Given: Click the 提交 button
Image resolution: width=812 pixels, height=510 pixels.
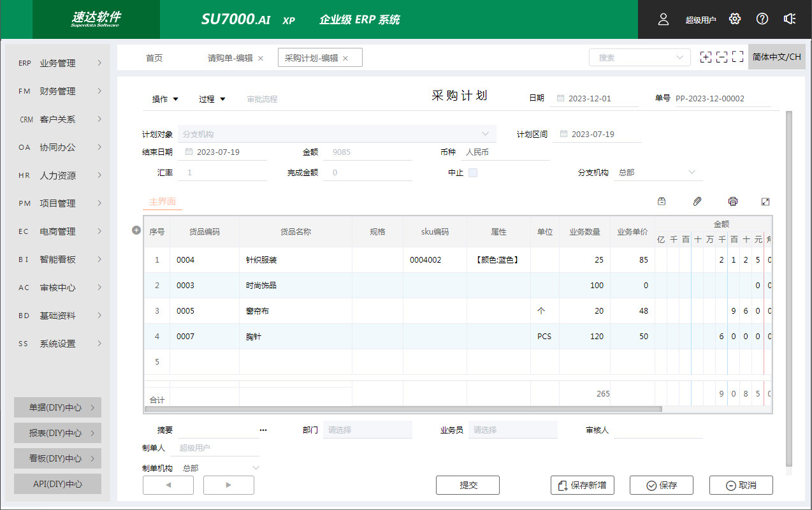Looking at the screenshot, I should (x=468, y=485).
